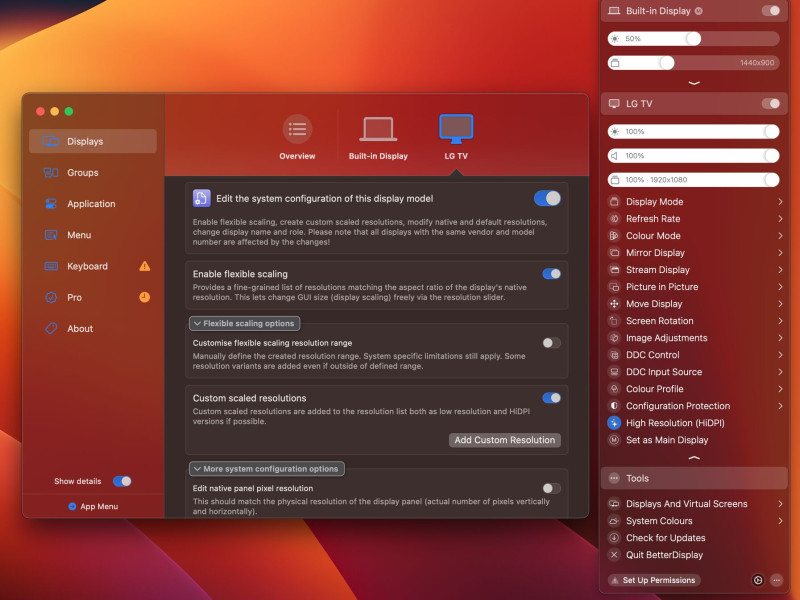
Task: Click the Colour Profile icon
Action: [614, 389]
